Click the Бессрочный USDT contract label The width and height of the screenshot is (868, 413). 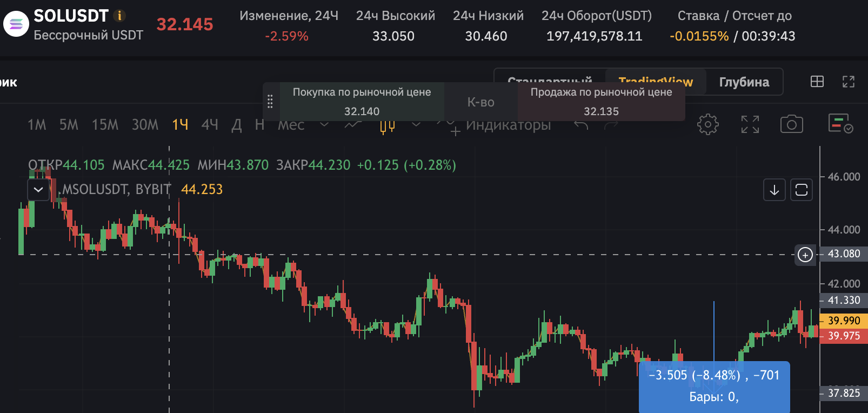click(89, 35)
